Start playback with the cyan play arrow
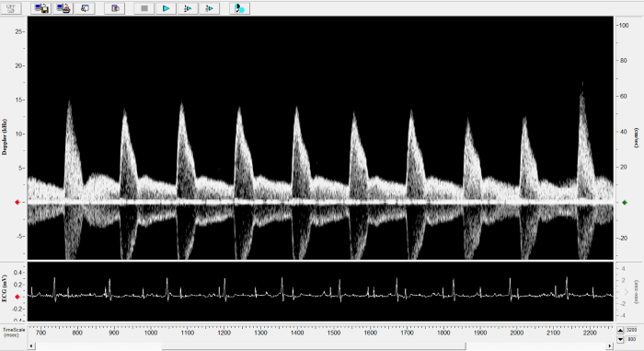 coord(166,8)
